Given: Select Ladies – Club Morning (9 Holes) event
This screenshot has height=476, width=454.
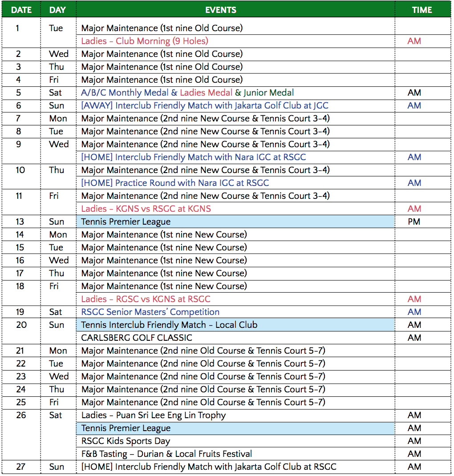Looking at the screenshot, I should tap(145, 41).
